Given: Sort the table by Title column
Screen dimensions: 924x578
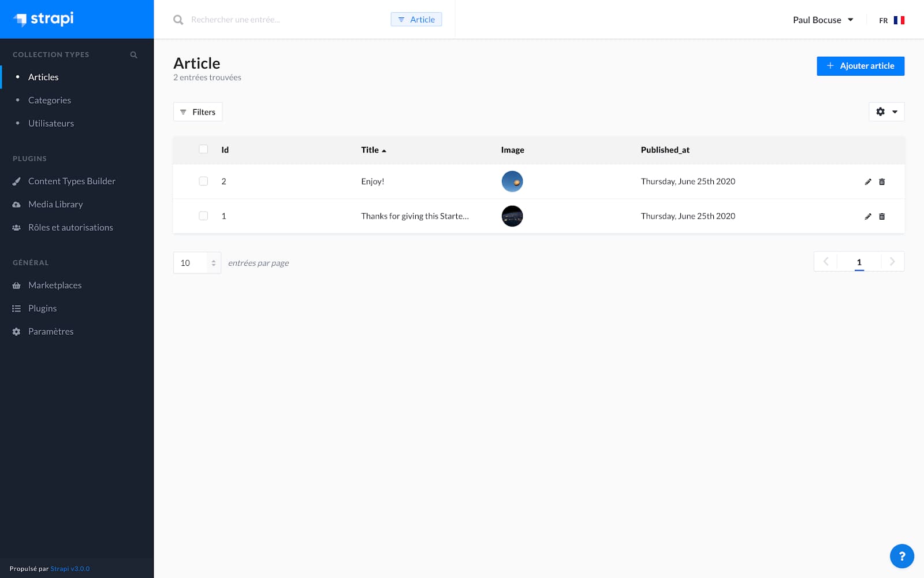Looking at the screenshot, I should (373, 150).
